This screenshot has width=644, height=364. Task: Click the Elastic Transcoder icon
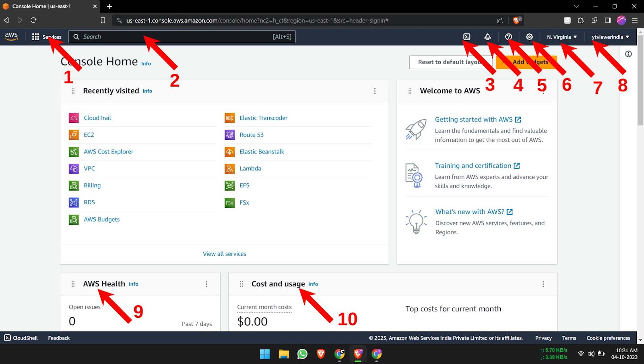click(x=229, y=118)
